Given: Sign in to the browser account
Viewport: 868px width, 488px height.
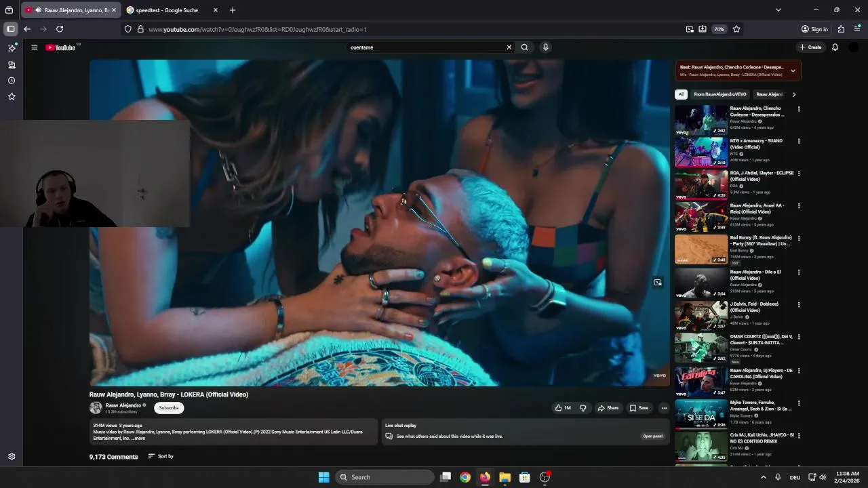Looking at the screenshot, I should coord(814,29).
